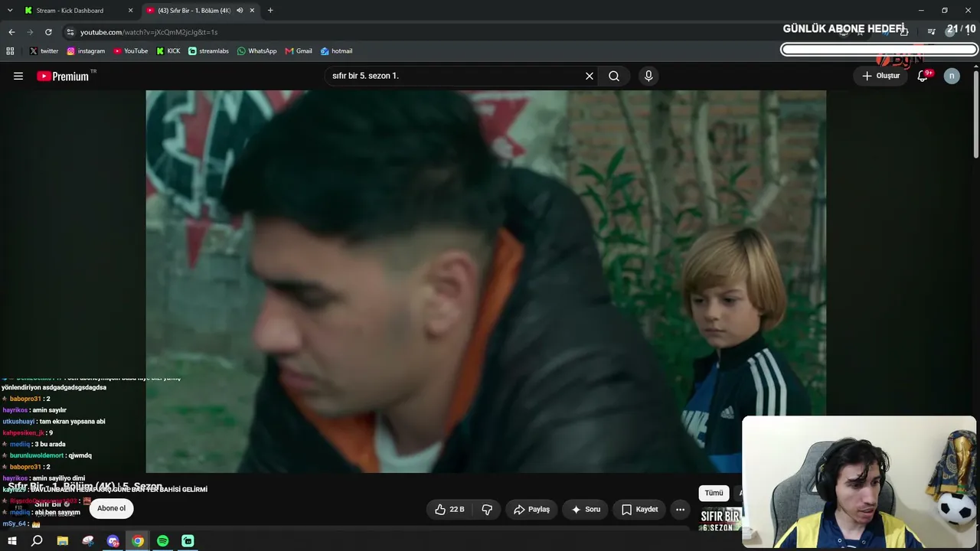View site information icon in address bar

(70, 32)
